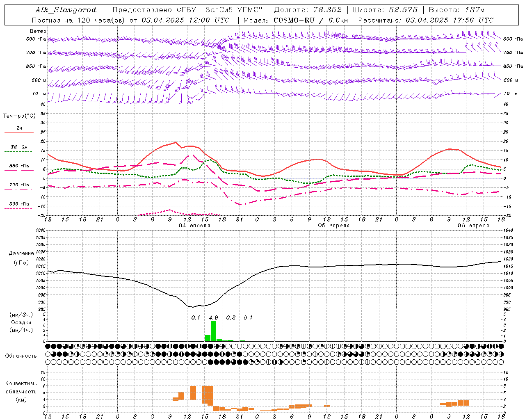This screenshot has width=525, height=420.
Task: Click the tallest green precipitation bar
Action: (x=213, y=331)
